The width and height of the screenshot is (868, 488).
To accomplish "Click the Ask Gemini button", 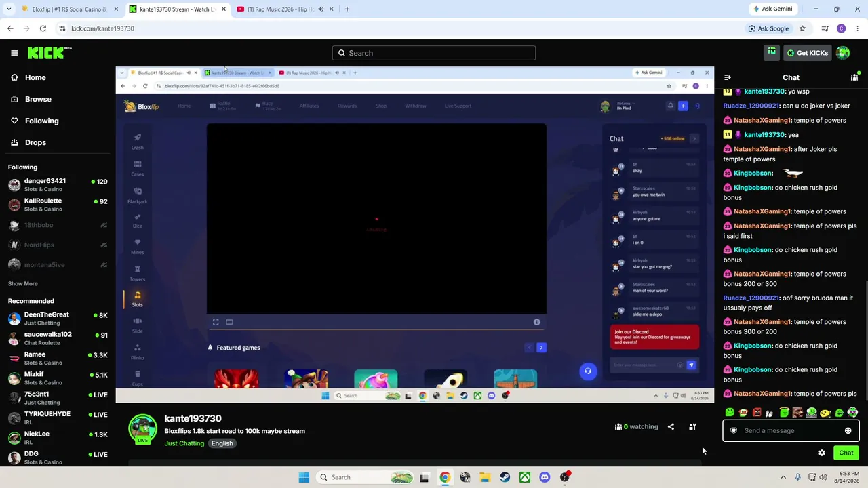I will click(x=772, y=9).
